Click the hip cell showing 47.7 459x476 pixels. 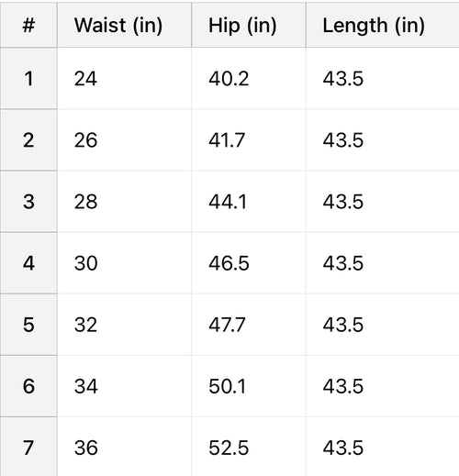(x=249, y=325)
